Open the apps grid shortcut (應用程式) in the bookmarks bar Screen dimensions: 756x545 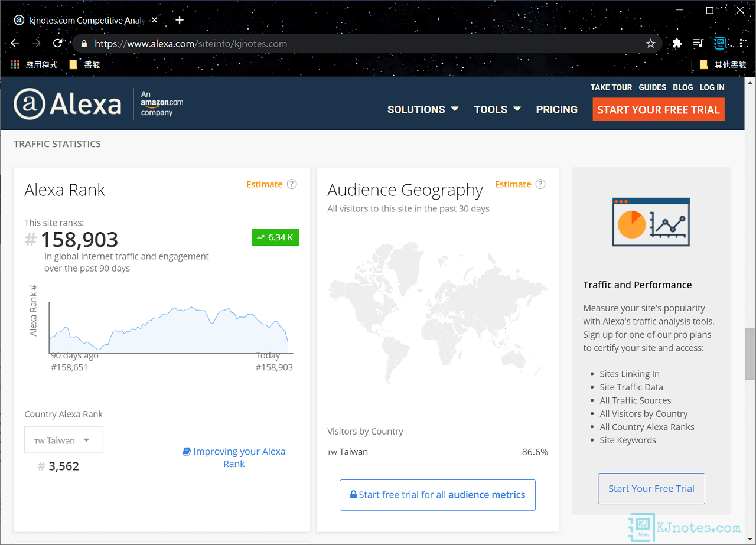[x=34, y=65]
